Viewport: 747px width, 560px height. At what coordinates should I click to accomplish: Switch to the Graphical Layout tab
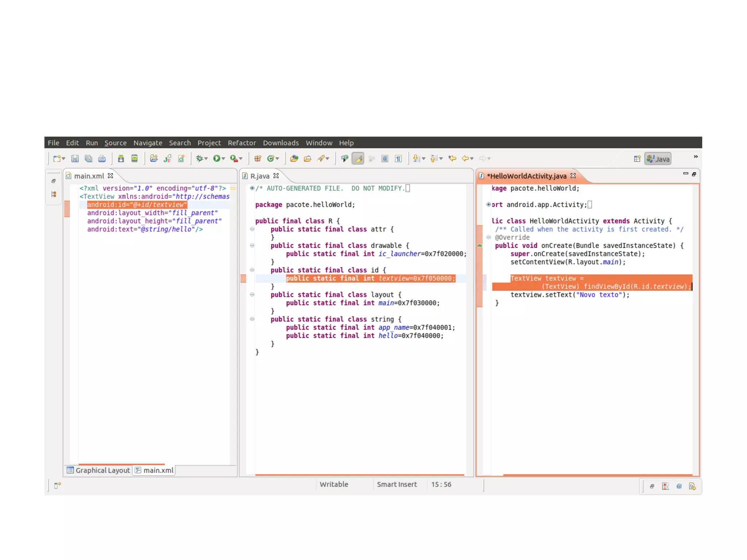98,470
